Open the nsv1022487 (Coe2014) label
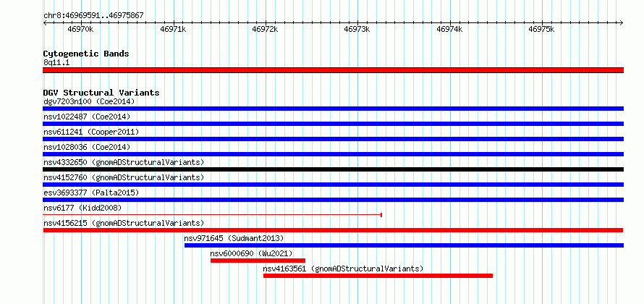644x304 pixels. 87,117
